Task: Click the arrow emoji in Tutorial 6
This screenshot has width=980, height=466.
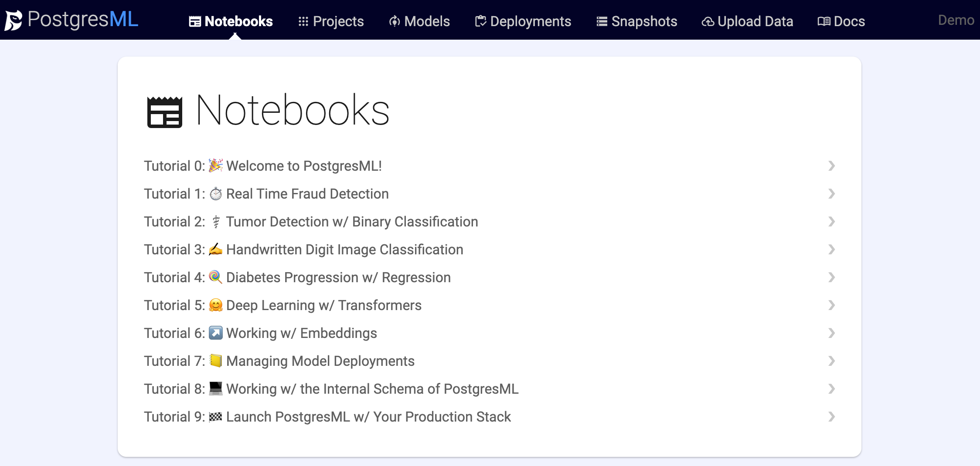Action: pyautogui.click(x=215, y=333)
